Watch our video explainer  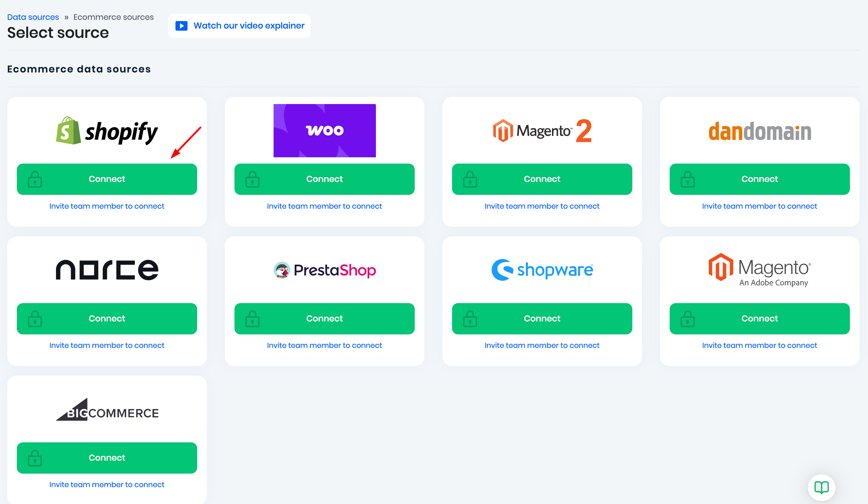pyautogui.click(x=249, y=26)
